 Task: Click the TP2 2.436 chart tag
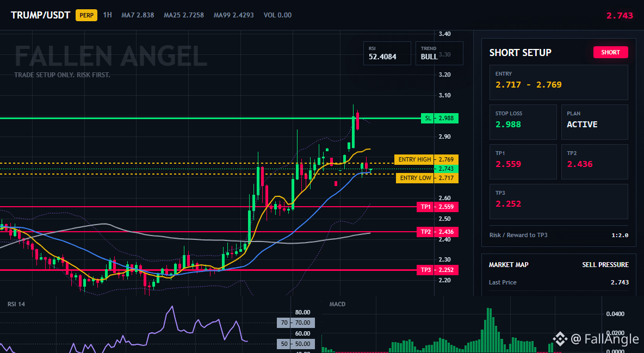437,232
